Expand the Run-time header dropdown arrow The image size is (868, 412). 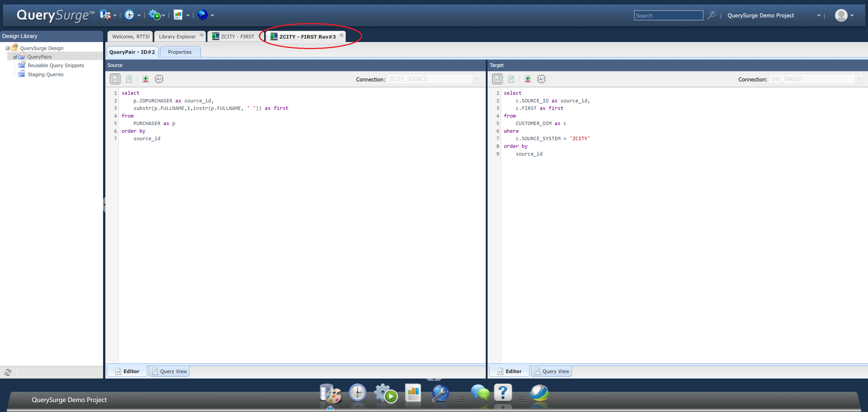pos(163,15)
